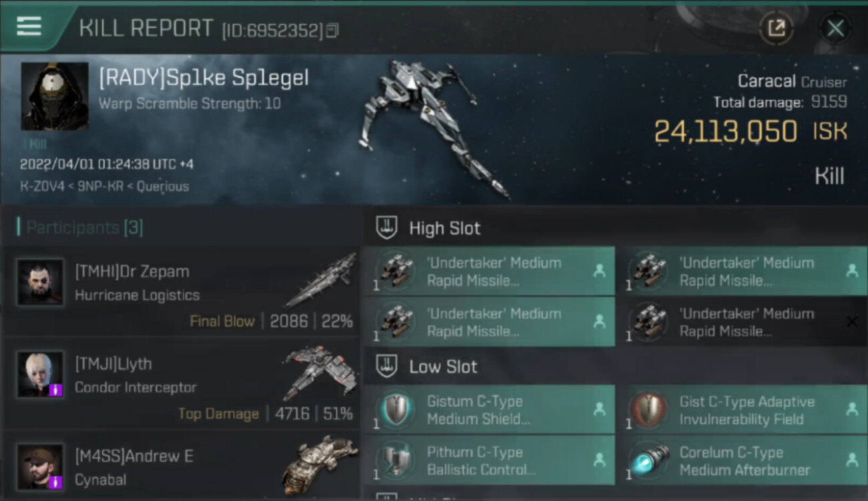Tap person icon on first Undertaker launcher

coord(600,271)
